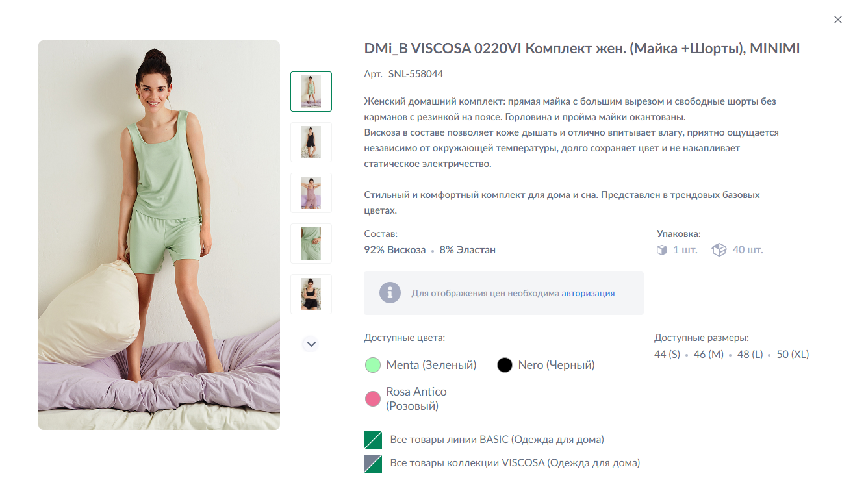Click the 40 шт. carton box icon

point(719,250)
